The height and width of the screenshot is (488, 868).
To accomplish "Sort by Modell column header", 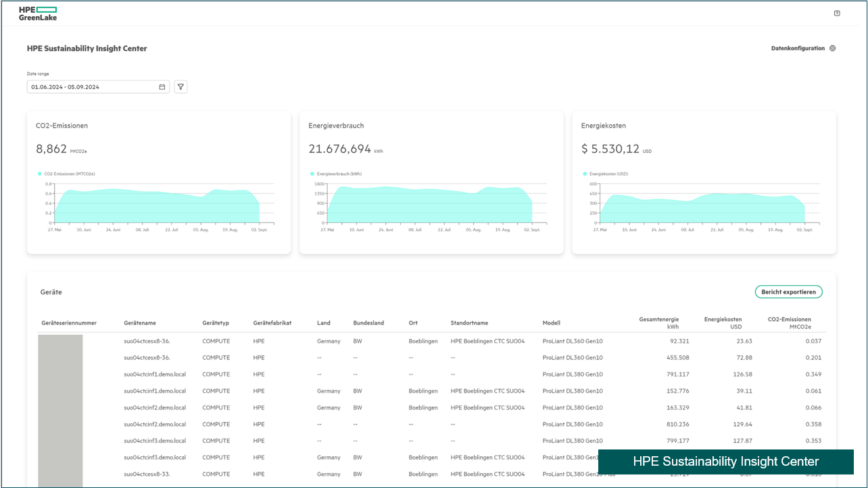I will tap(552, 323).
